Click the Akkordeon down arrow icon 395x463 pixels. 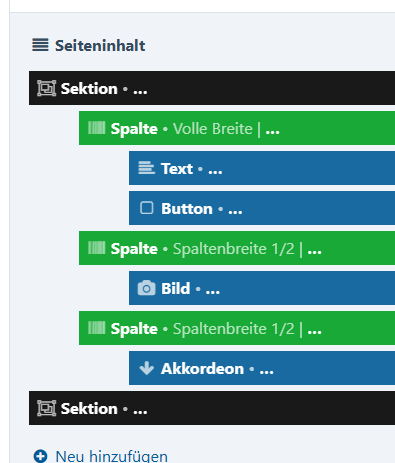click(147, 368)
